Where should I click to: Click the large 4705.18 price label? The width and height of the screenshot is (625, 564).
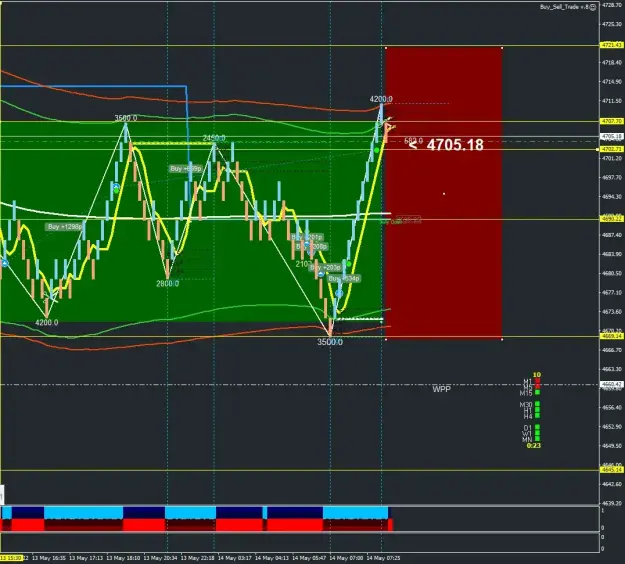[x=455, y=145]
